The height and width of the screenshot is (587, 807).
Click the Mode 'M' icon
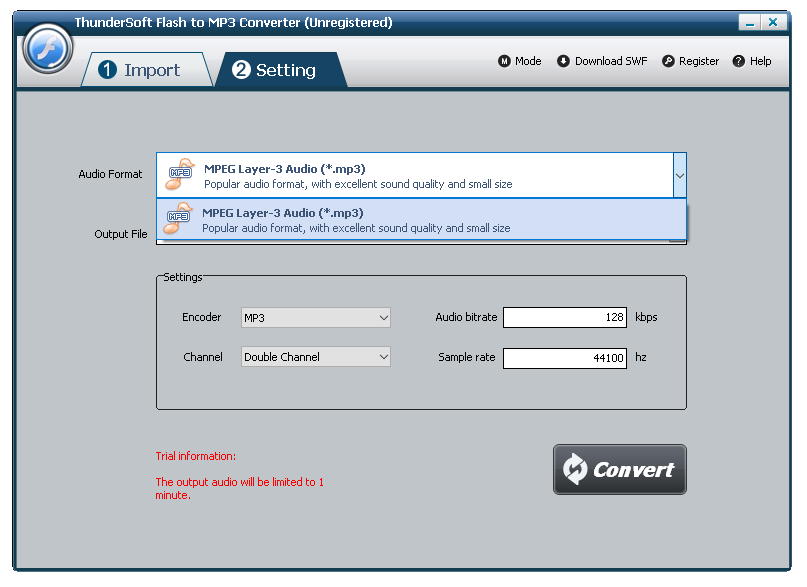504,61
